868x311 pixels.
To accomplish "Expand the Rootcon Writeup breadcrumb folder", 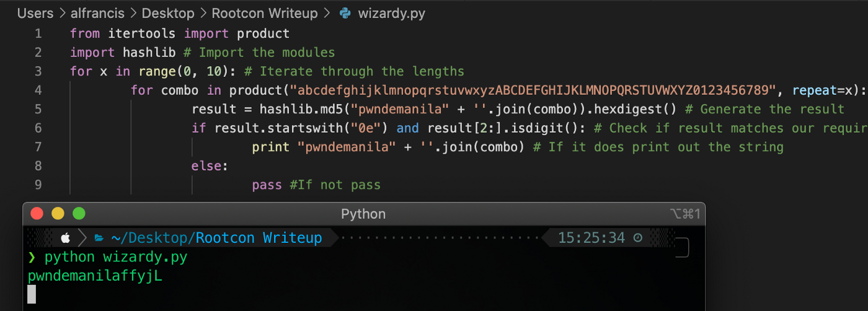I will 265,13.
